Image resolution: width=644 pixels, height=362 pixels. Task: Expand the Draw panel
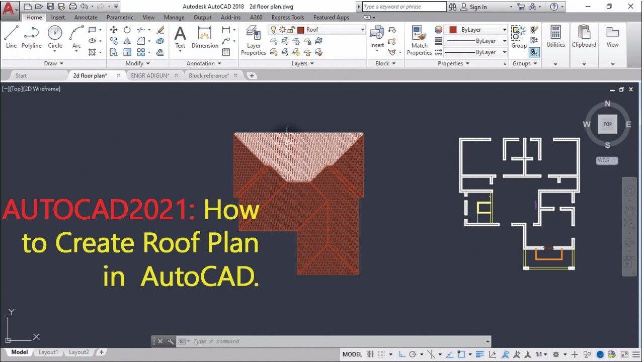54,63
